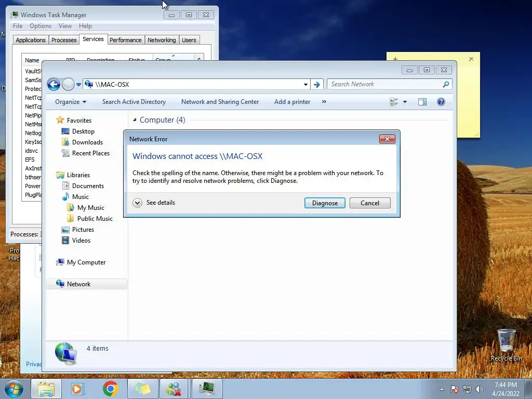Open Task Manager Help menu

tap(85, 26)
